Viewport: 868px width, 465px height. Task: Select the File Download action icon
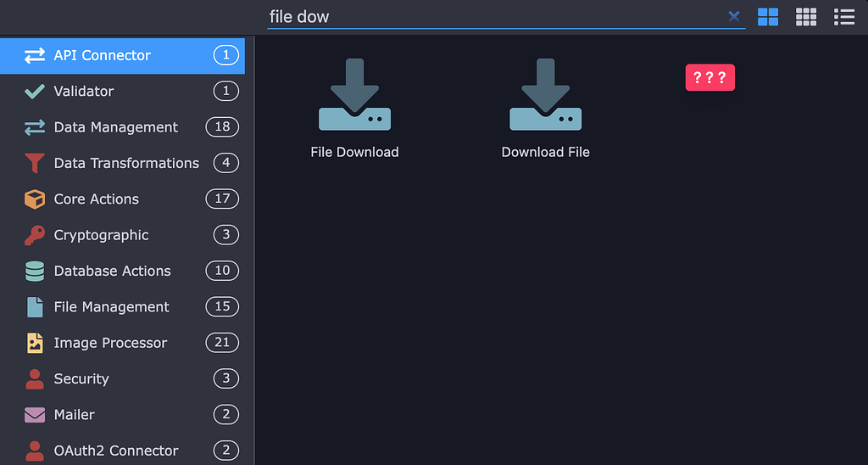point(355,94)
